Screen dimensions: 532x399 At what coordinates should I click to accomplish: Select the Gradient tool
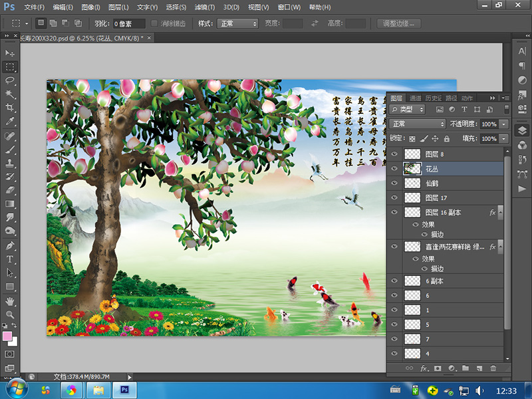pyautogui.click(x=9, y=203)
